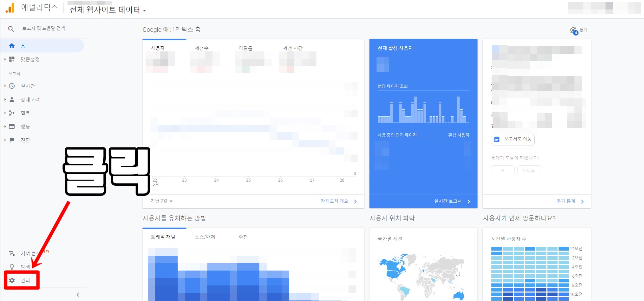Click 홈 in the sidebar
This screenshot has width=644, height=301.
point(42,46)
